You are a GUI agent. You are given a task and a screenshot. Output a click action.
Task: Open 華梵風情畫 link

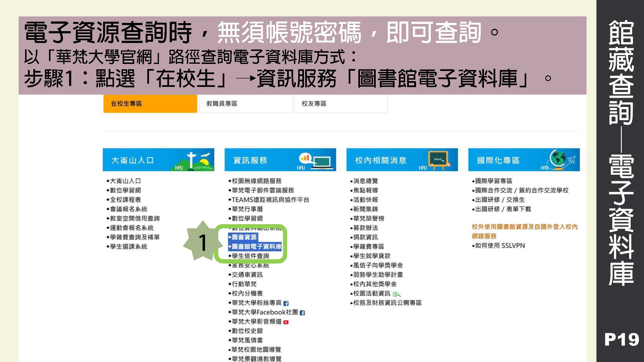pyautogui.click(x=247, y=340)
